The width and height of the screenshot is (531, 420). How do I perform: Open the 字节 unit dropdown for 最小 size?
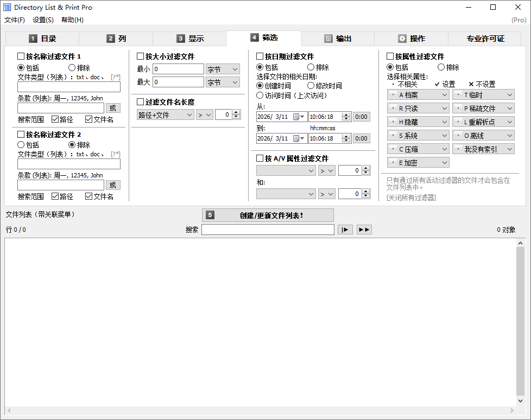pos(223,69)
